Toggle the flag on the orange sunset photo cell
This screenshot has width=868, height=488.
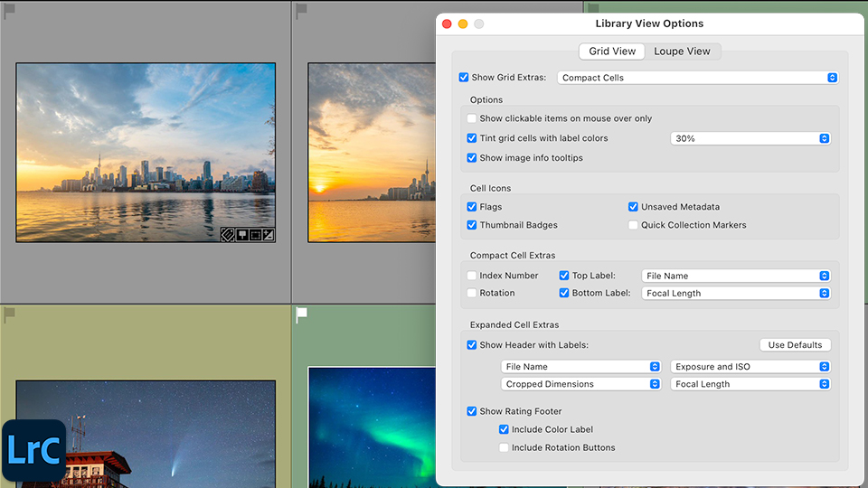pos(301,11)
